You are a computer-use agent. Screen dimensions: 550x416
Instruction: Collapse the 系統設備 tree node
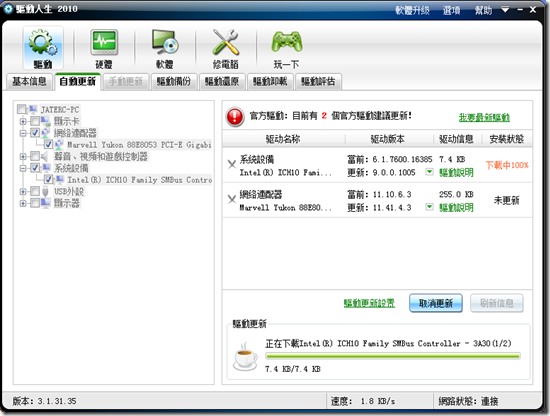pyautogui.click(x=23, y=168)
